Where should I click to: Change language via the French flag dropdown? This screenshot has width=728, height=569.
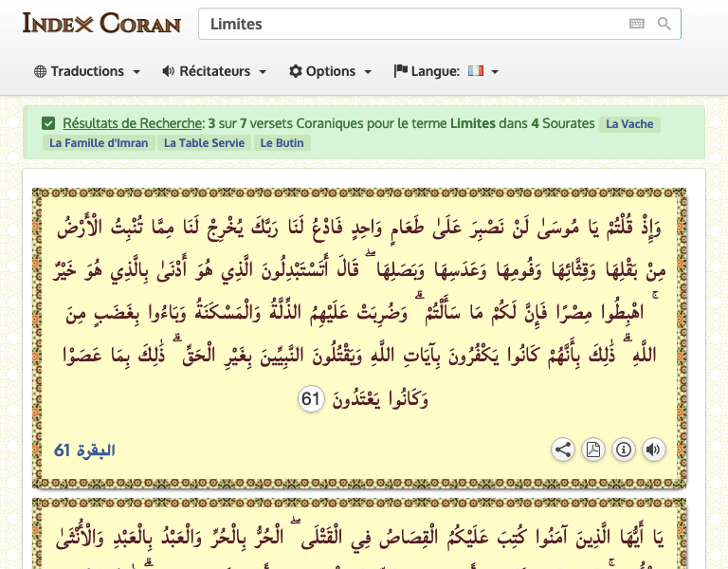(x=482, y=71)
